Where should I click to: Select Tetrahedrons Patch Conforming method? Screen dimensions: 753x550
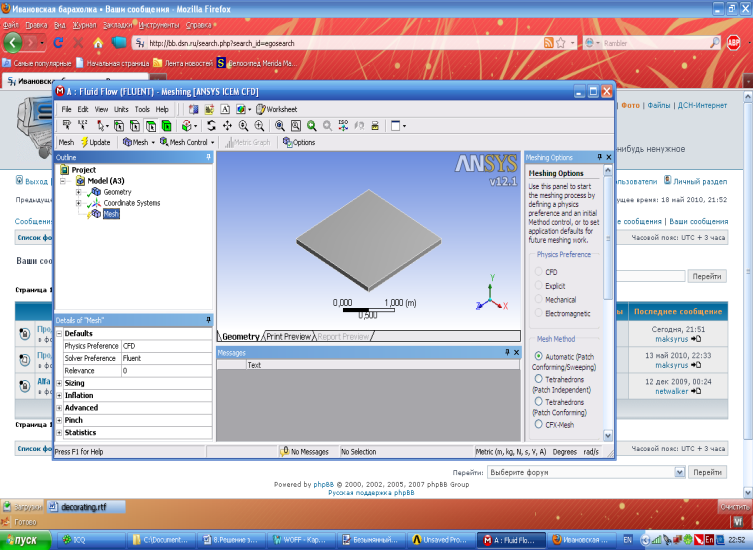coord(538,401)
